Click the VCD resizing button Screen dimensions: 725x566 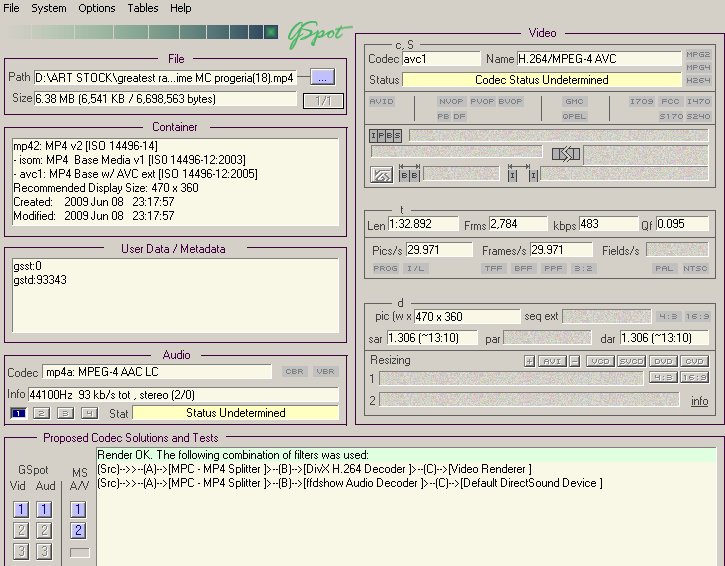point(600,361)
